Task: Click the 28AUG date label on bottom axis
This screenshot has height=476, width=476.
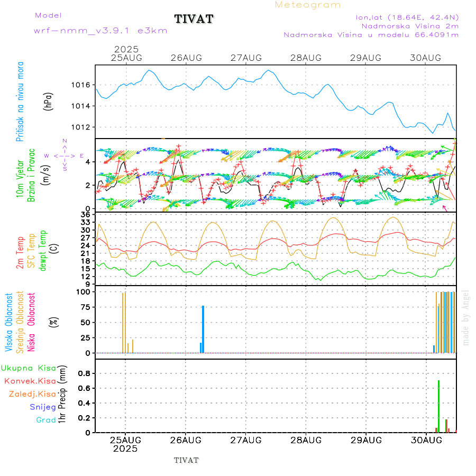Action: (306, 440)
